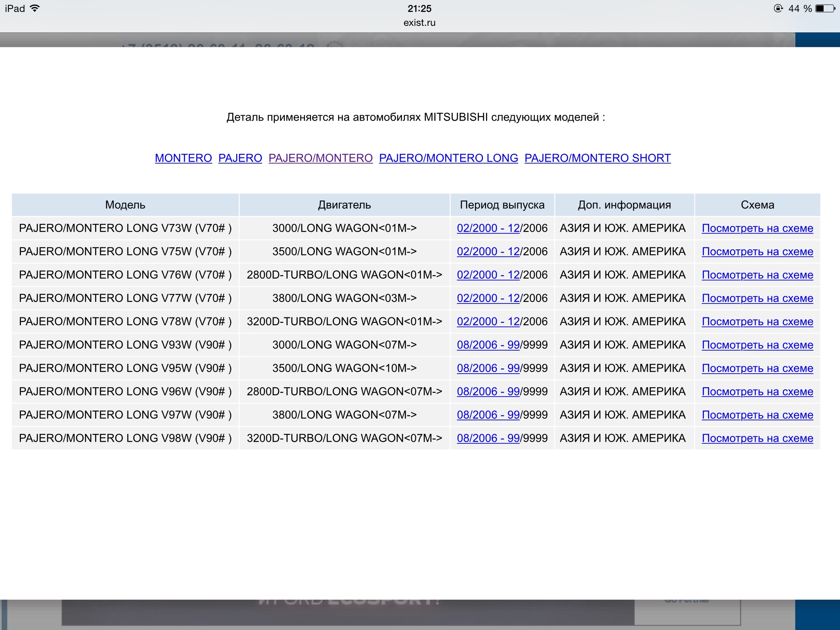Click the Модель column header
The image size is (840, 630).
point(125,205)
